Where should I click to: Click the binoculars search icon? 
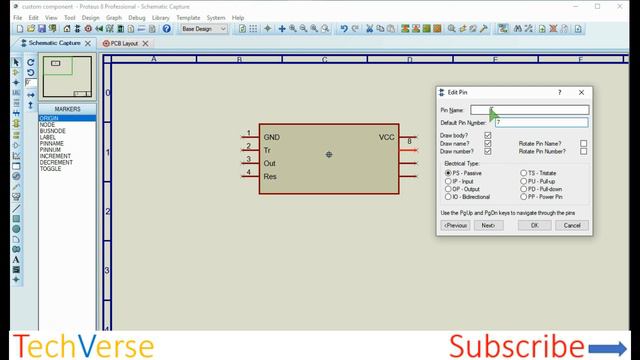(518, 29)
